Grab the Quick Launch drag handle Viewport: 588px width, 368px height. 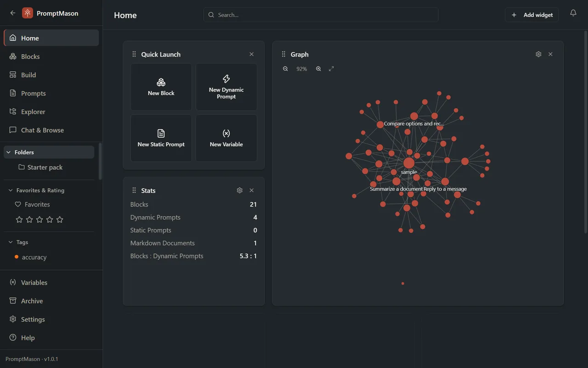point(134,54)
